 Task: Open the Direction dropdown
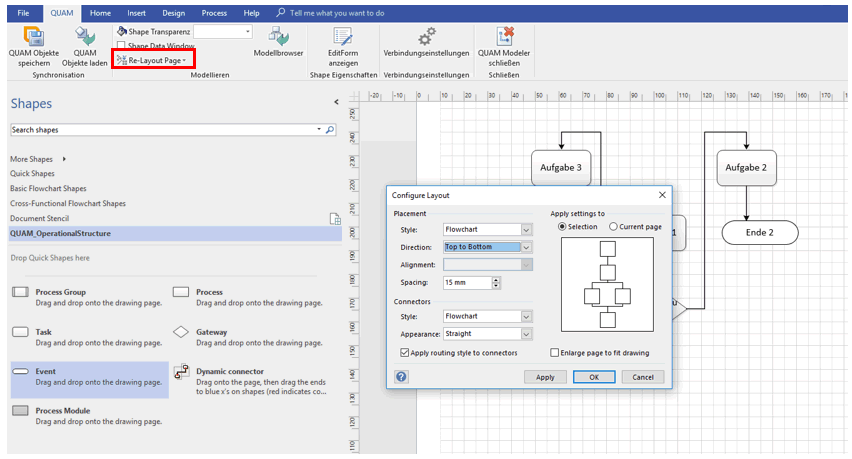pyautogui.click(x=526, y=247)
